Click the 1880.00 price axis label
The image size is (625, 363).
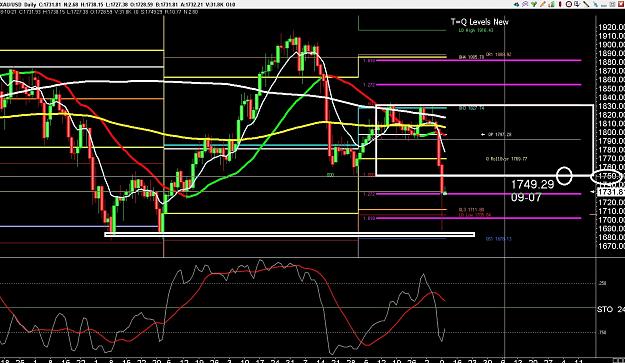[x=611, y=62]
